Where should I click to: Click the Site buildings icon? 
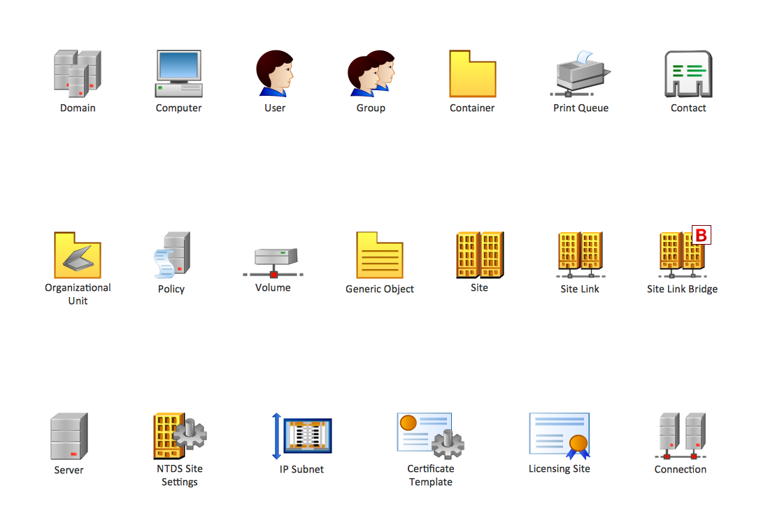tap(480, 255)
